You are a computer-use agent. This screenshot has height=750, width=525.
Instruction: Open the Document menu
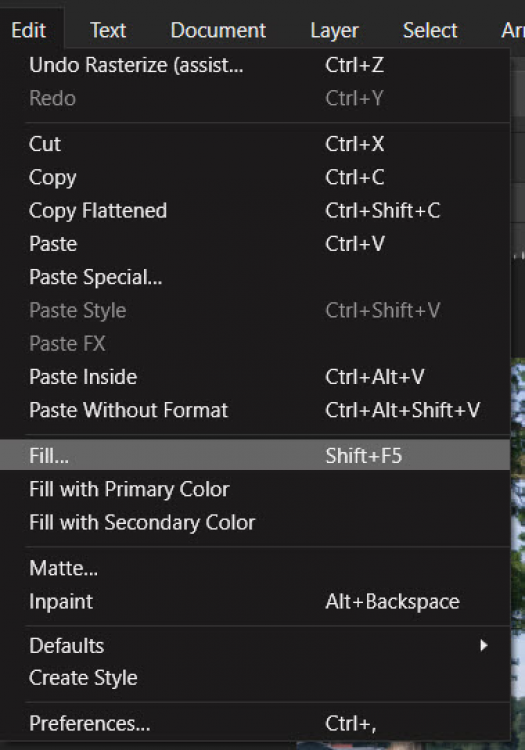(218, 31)
